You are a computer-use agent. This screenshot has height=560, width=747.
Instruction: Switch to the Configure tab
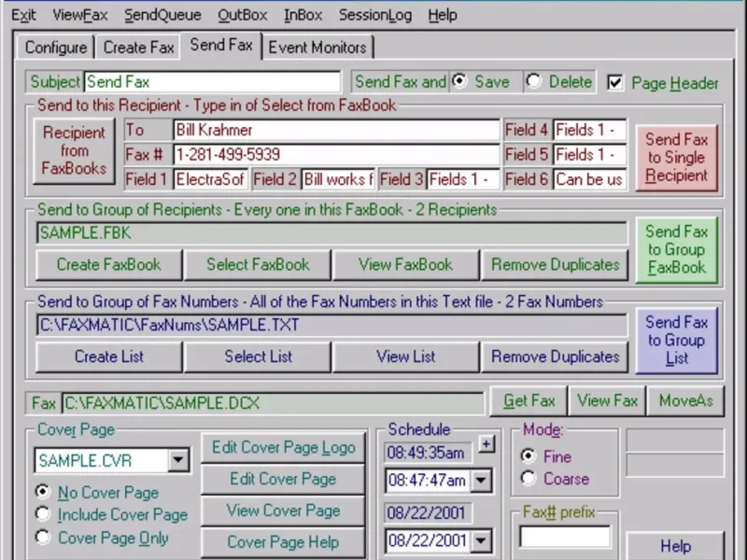click(56, 48)
